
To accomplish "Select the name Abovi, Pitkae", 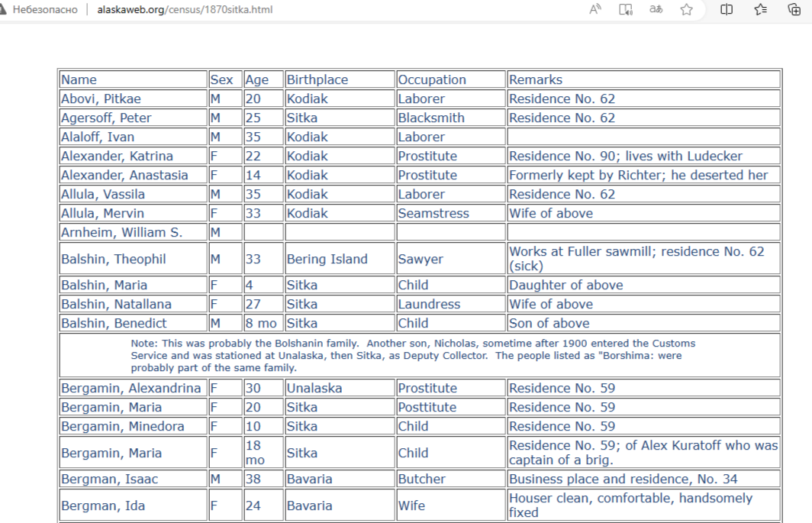I will coord(101,98).
